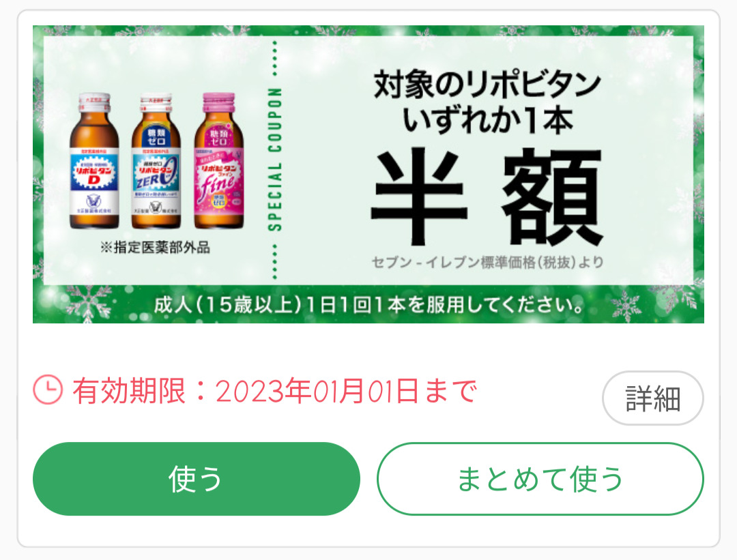737x560 pixels.
Task: Tap the 額 character in discount
Action: (552, 197)
